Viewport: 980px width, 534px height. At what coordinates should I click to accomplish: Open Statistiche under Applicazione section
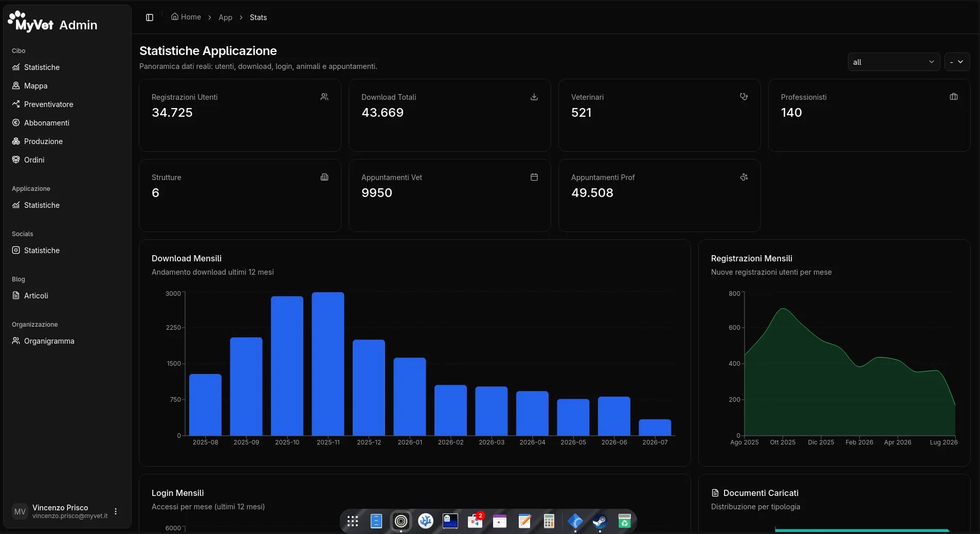click(67, 205)
